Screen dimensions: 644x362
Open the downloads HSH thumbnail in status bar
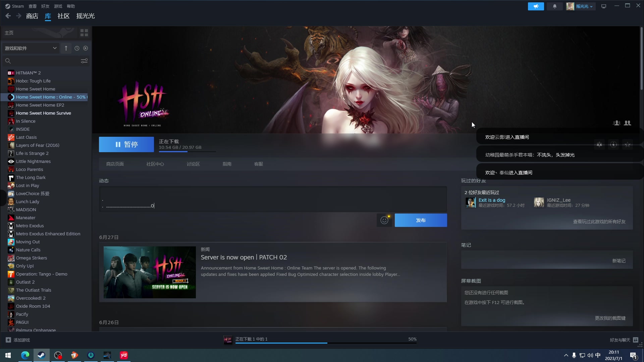click(x=228, y=340)
